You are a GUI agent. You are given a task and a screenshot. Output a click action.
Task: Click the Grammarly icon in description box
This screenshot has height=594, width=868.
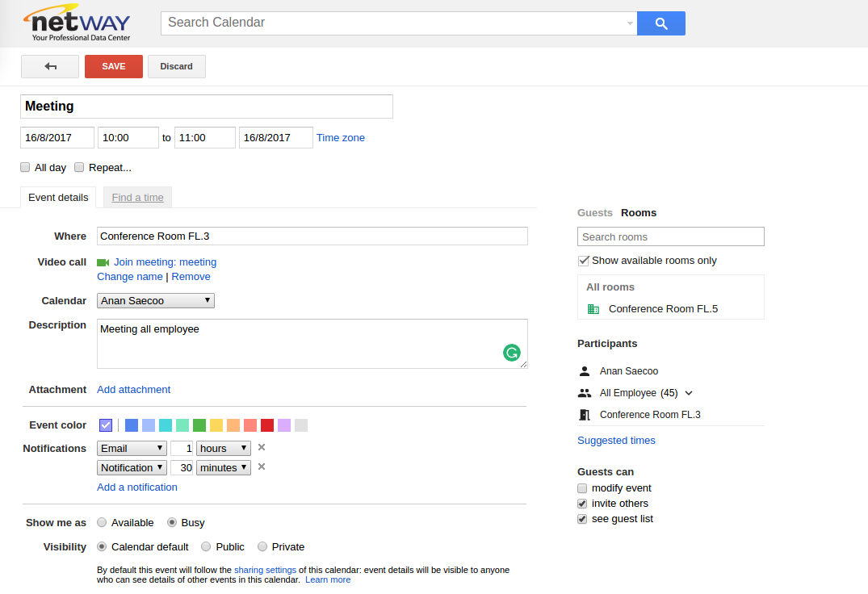click(511, 353)
